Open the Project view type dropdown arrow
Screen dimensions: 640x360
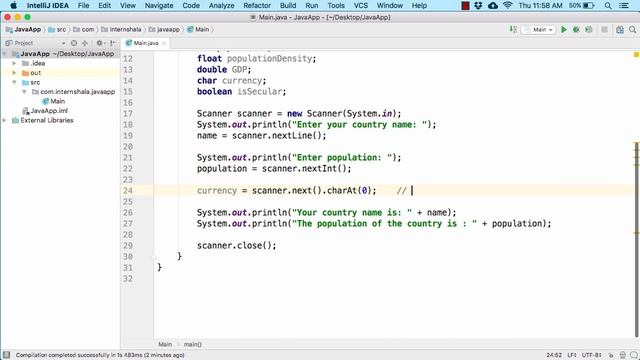click(63, 43)
